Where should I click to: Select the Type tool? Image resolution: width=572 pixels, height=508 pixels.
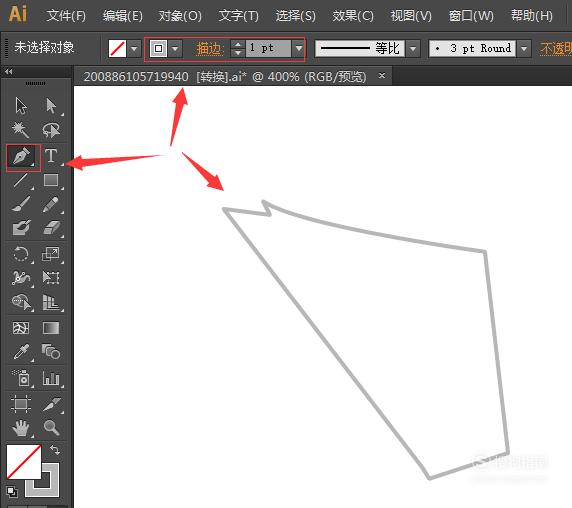click(51, 156)
